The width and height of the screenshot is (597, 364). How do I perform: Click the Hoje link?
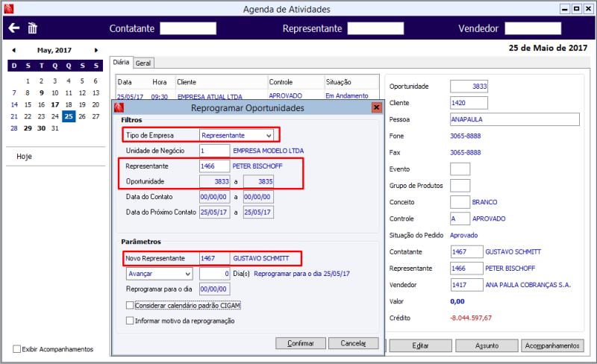click(x=24, y=157)
